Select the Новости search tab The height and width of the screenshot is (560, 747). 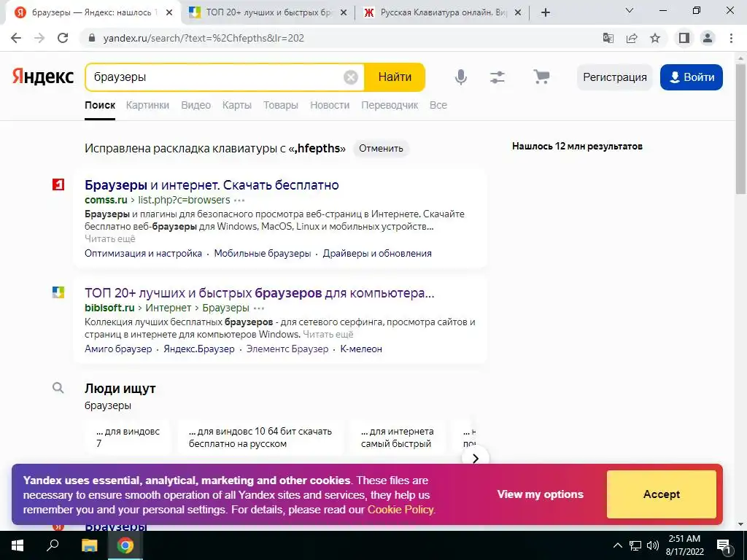330,105
